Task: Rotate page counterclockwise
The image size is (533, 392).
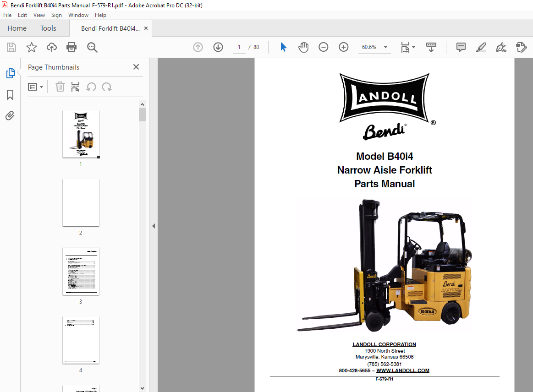Action: click(91, 87)
